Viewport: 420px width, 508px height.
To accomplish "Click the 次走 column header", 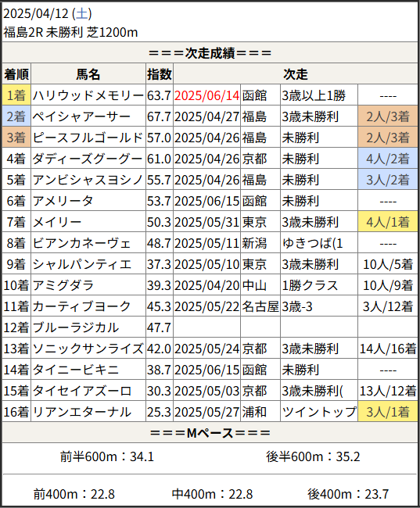I will pos(296,74).
